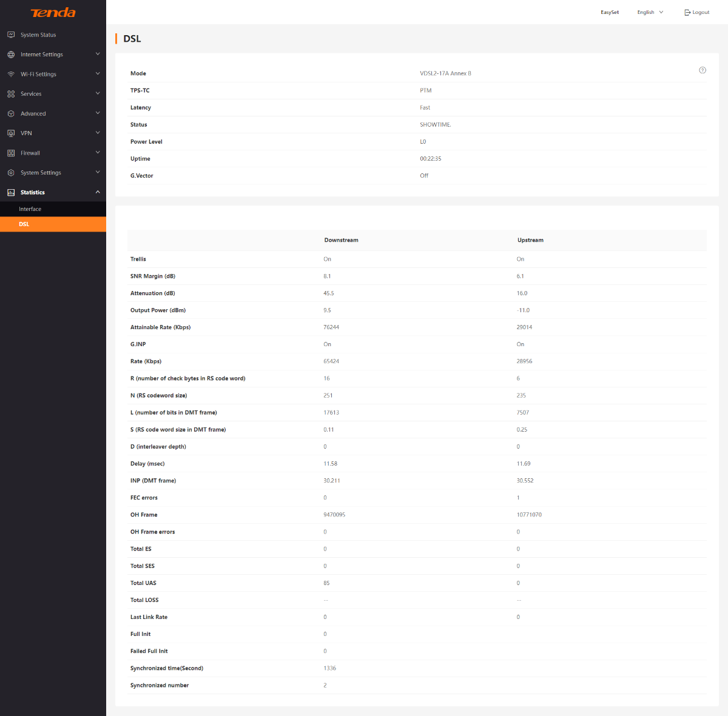Click the VPN screen icon
This screenshot has width=728, height=716.
[11, 133]
